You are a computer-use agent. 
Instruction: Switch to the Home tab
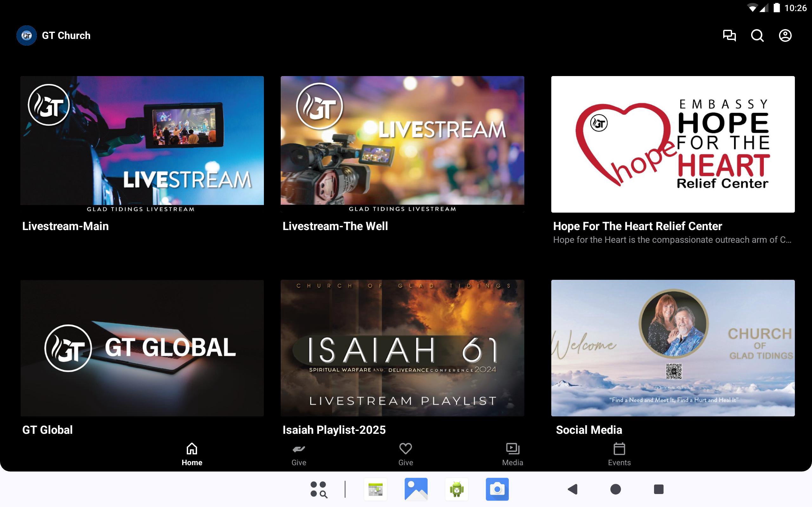pos(192,454)
